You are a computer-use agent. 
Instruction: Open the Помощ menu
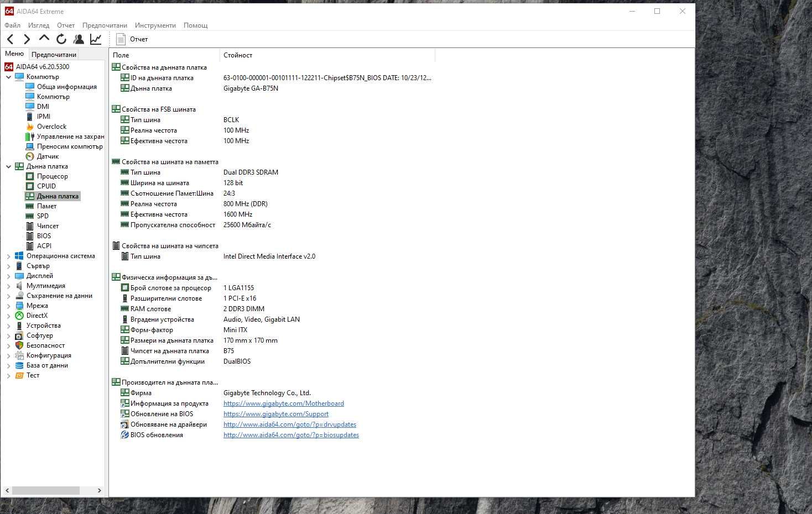point(195,25)
